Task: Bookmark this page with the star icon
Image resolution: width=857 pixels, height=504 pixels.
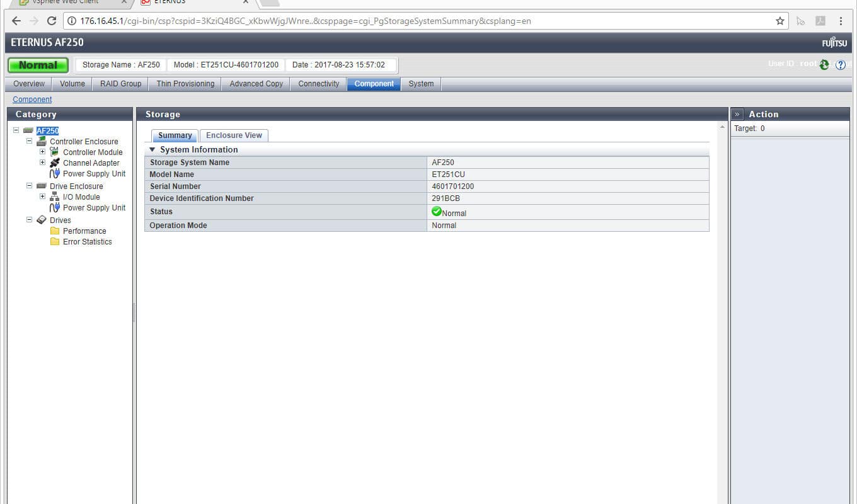Action: click(780, 21)
